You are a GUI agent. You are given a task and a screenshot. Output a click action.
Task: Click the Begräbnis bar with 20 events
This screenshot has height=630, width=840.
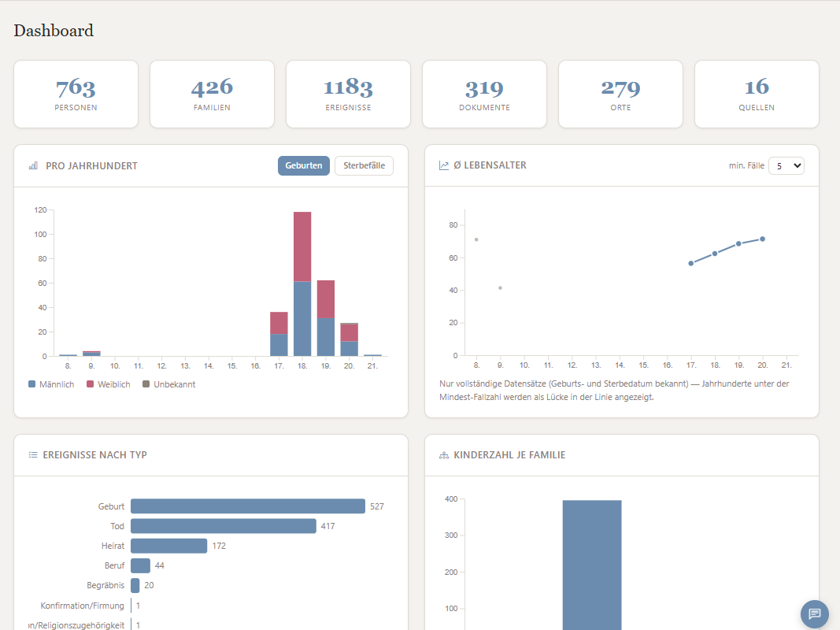click(x=135, y=586)
